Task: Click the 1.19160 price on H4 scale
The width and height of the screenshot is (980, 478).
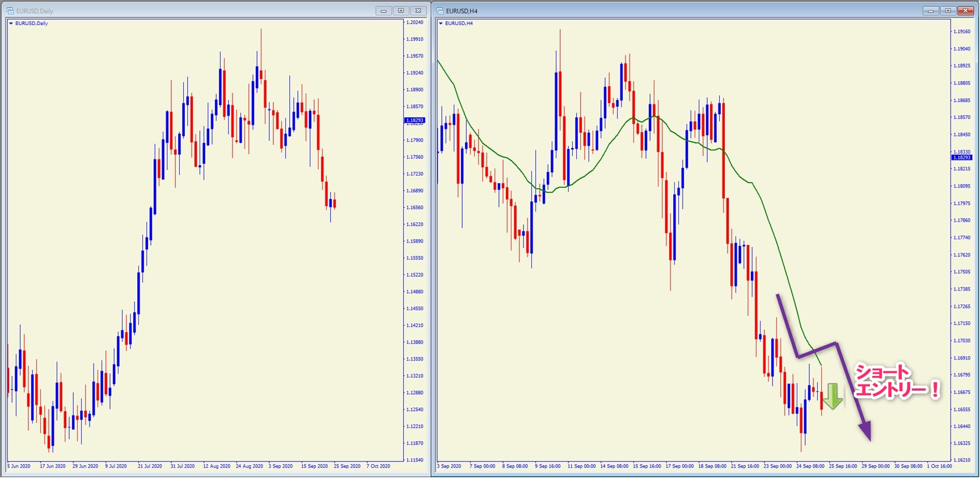Action: (962, 32)
